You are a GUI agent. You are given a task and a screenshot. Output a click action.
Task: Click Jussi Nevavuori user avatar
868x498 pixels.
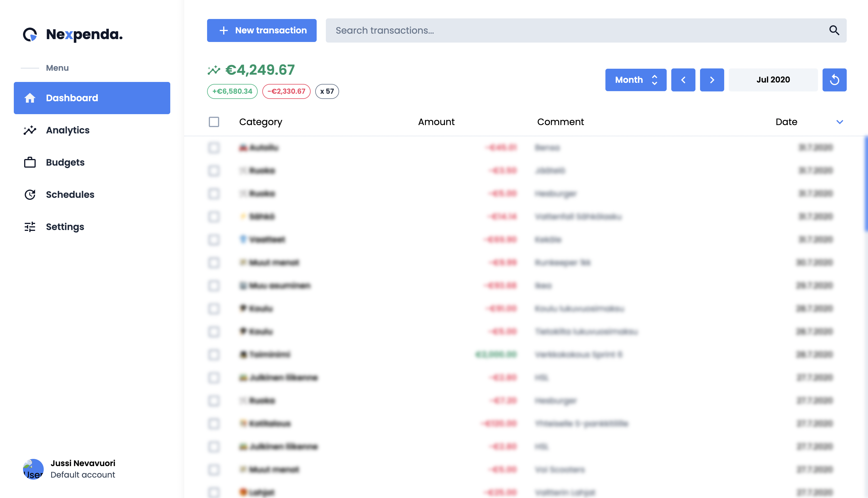coord(33,469)
